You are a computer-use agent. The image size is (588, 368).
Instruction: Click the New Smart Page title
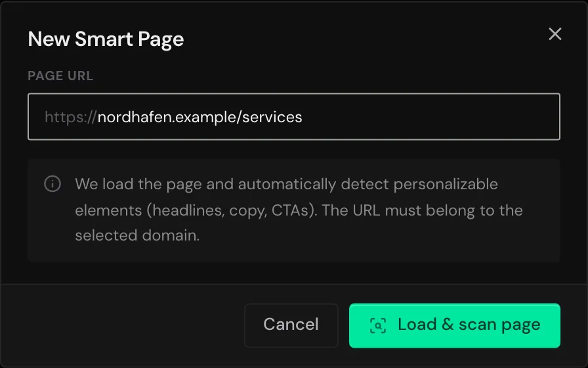(x=106, y=39)
